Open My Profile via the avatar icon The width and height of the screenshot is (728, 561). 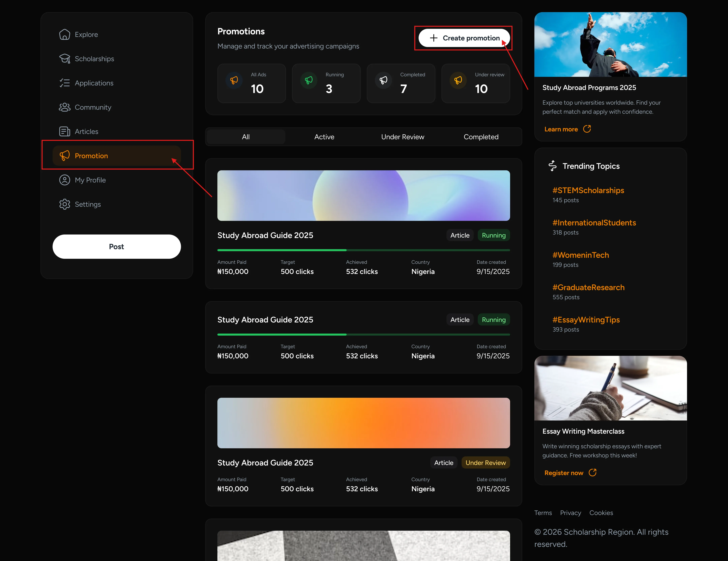pyautogui.click(x=65, y=180)
